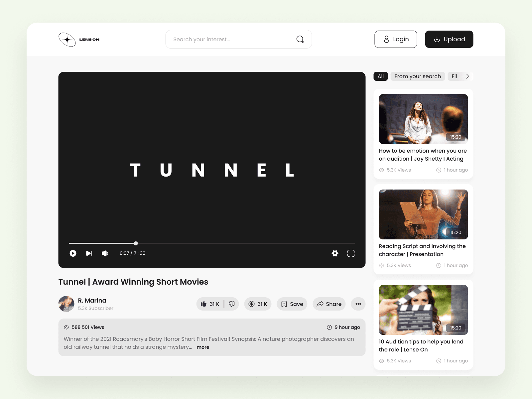The image size is (532, 399).
Task: Click the video progress bar handle
Action: pos(136,243)
